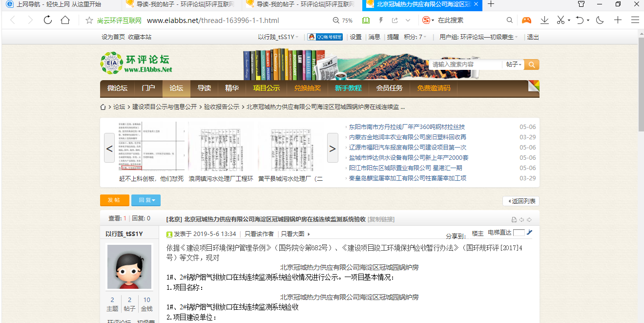Open the browser hamburger menu
The height and width of the screenshot is (323, 644).
click(635, 20)
